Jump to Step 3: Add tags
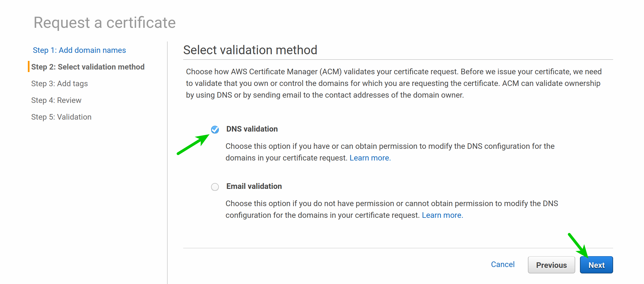 59,83
